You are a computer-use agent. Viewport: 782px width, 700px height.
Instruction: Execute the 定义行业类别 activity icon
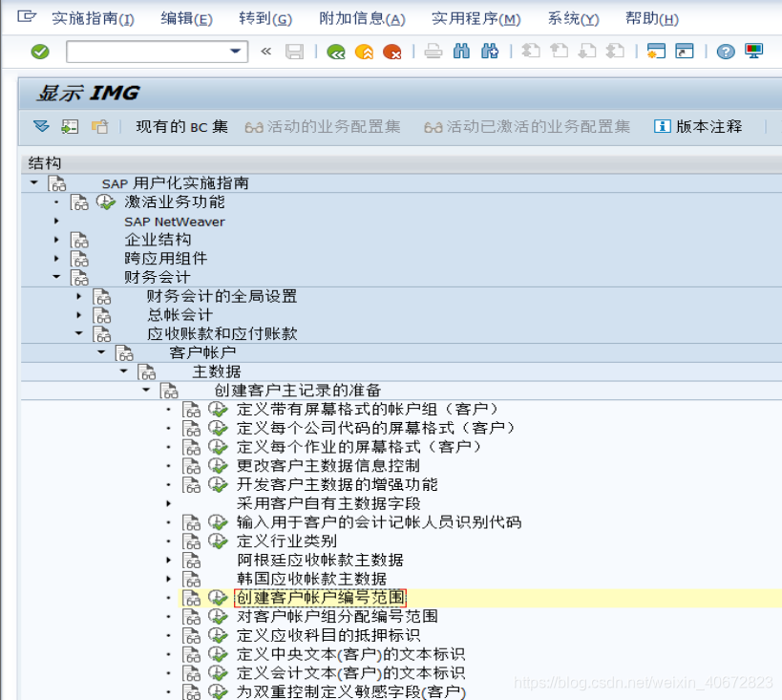[x=218, y=541]
